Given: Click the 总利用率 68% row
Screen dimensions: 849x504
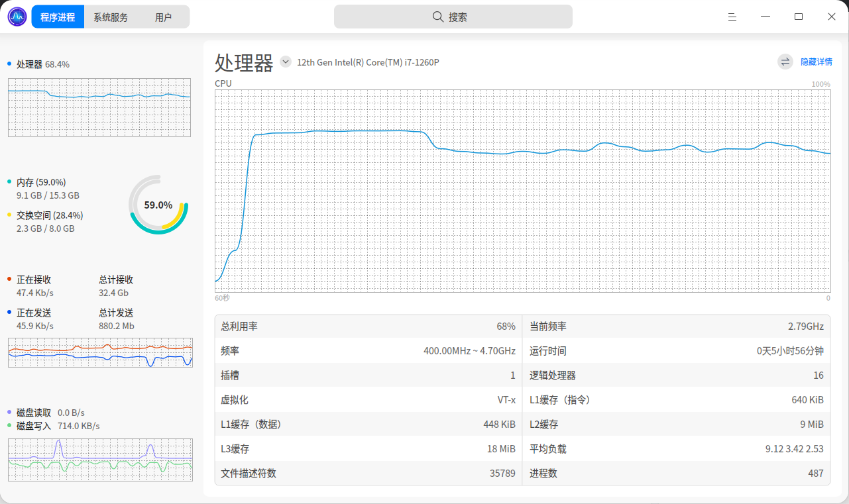Looking at the screenshot, I should click(368, 327).
